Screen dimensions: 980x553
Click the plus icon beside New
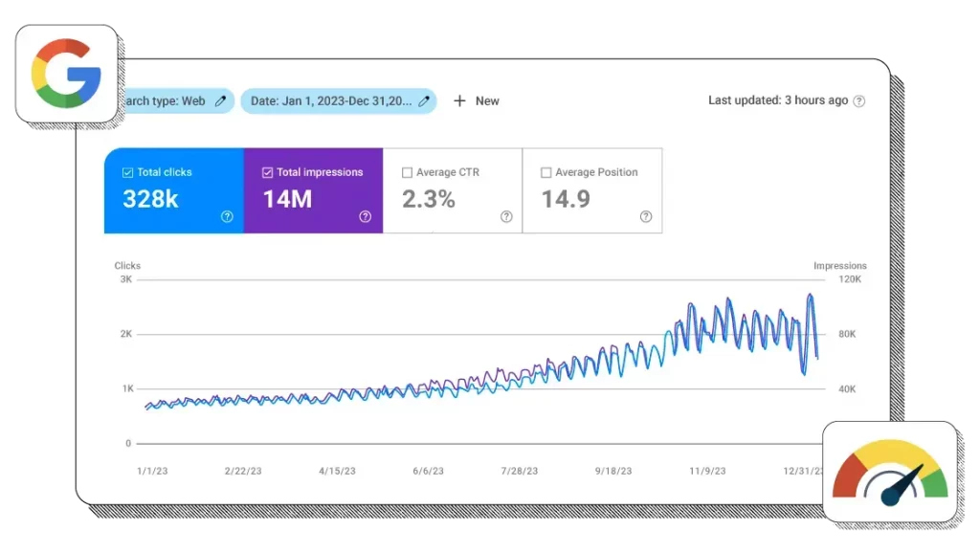[459, 100]
